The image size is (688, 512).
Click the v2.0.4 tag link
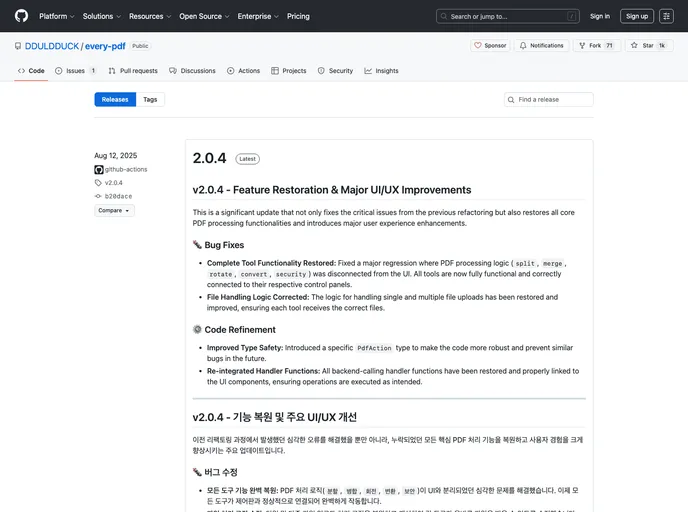point(113,183)
